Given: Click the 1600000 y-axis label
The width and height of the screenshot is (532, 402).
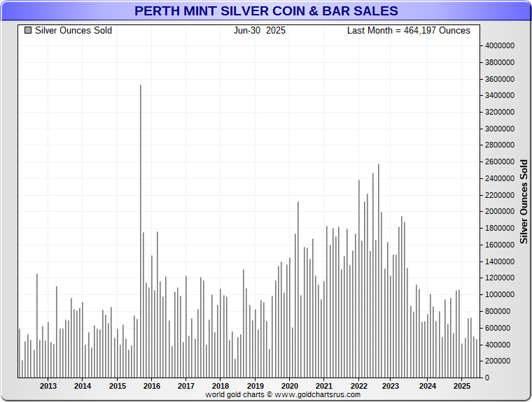Looking at the screenshot, I should coord(500,245).
